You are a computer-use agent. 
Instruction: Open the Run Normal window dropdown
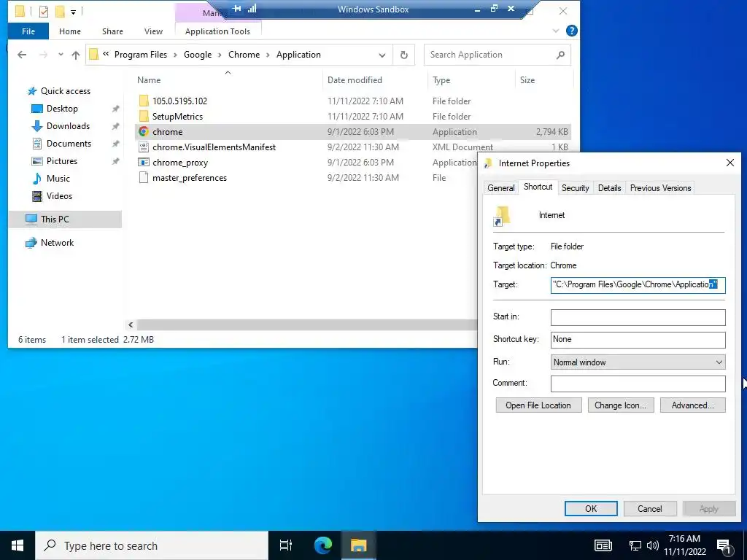click(638, 362)
